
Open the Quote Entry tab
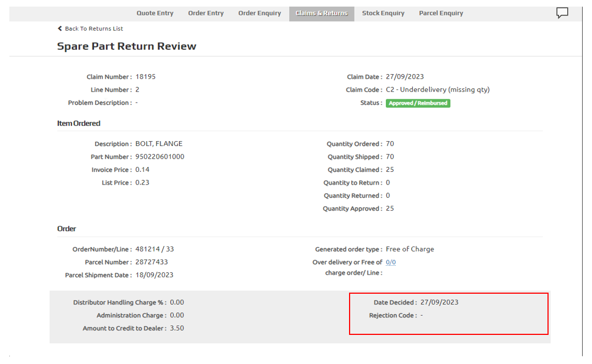155,13
